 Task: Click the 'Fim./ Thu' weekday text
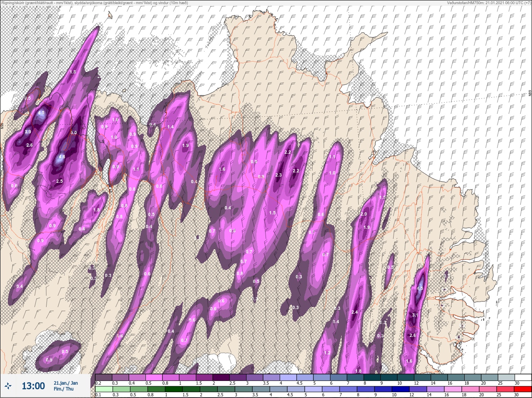click(x=64, y=389)
